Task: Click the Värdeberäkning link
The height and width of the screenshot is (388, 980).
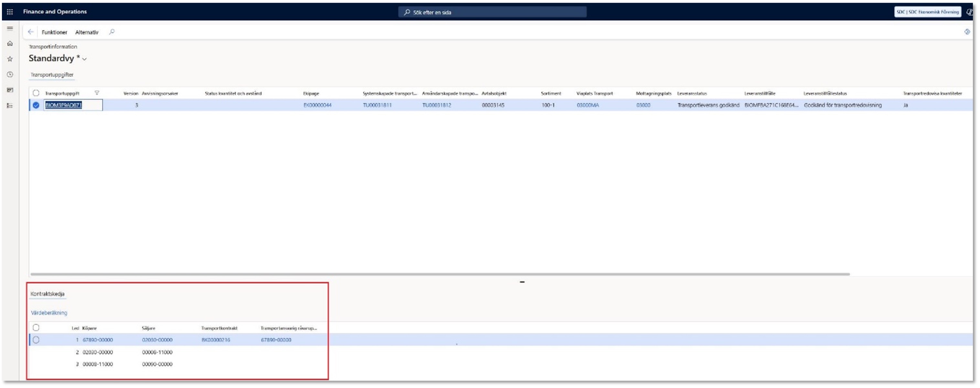Action: coord(49,313)
